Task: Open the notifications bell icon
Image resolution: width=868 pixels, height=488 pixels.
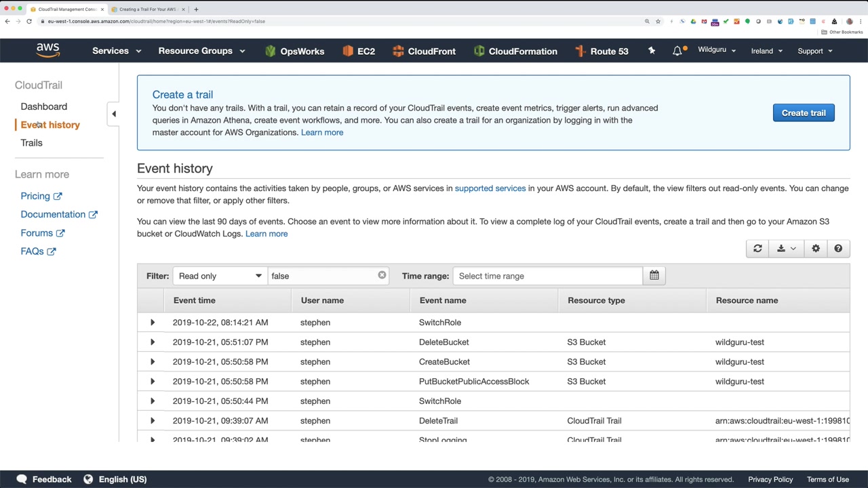Action: (677, 51)
